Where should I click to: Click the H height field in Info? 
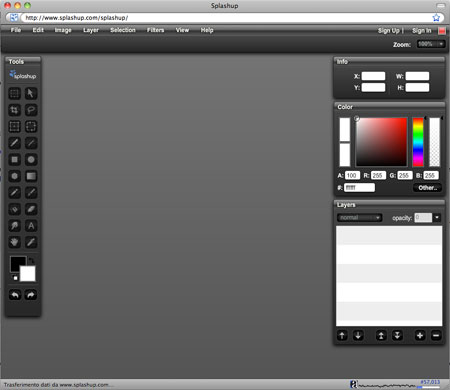(x=417, y=88)
